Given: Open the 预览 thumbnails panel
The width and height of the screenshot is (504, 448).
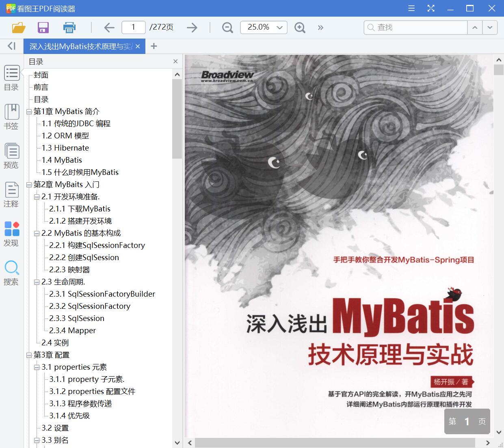Looking at the screenshot, I should (x=11, y=156).
